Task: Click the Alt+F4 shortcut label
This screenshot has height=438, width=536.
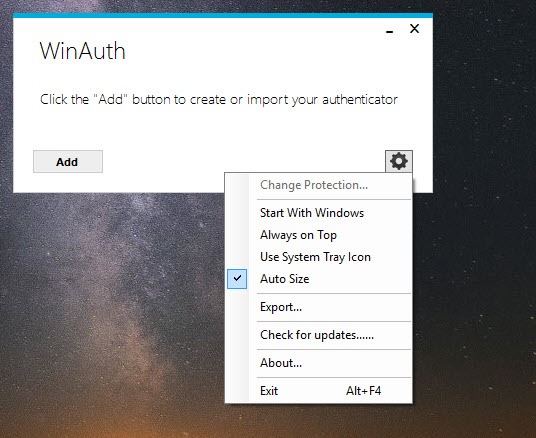Action: [363, 390]
